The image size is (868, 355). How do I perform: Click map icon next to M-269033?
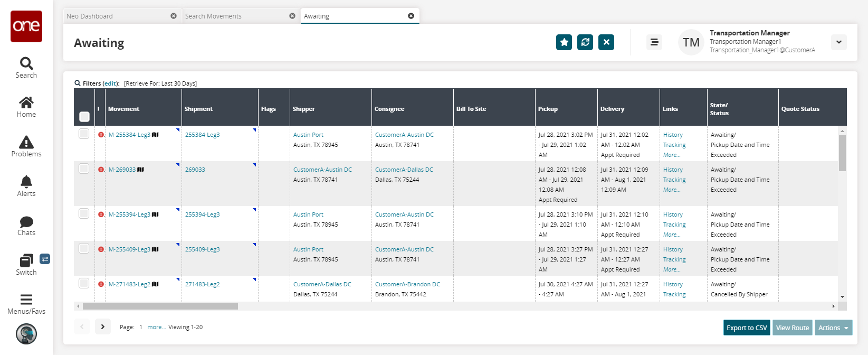[x=140, y=170]
